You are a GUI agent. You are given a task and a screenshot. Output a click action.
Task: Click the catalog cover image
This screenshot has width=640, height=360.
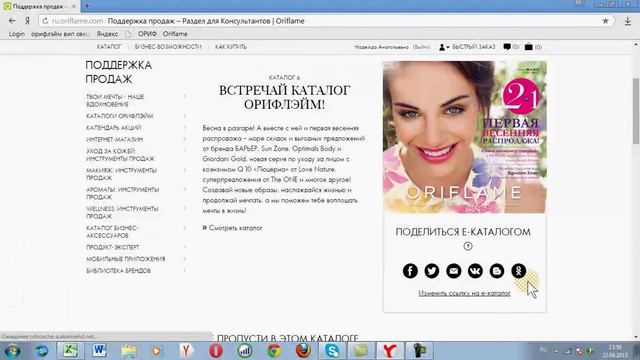point(464,137)
